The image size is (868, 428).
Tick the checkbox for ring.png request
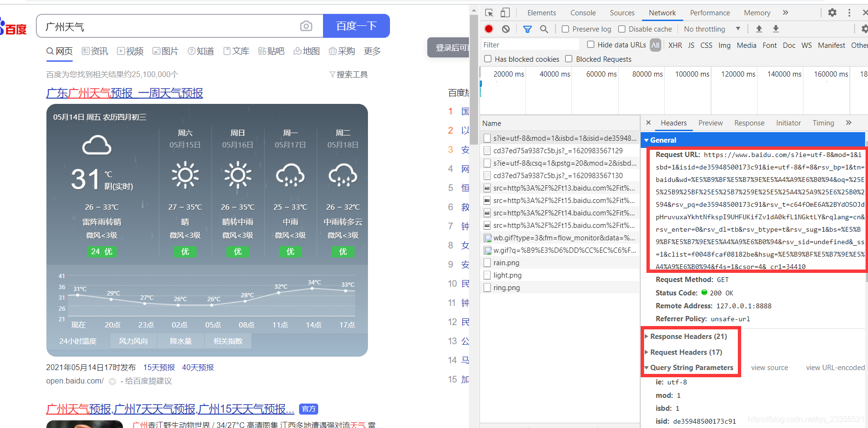click(487, 288)
